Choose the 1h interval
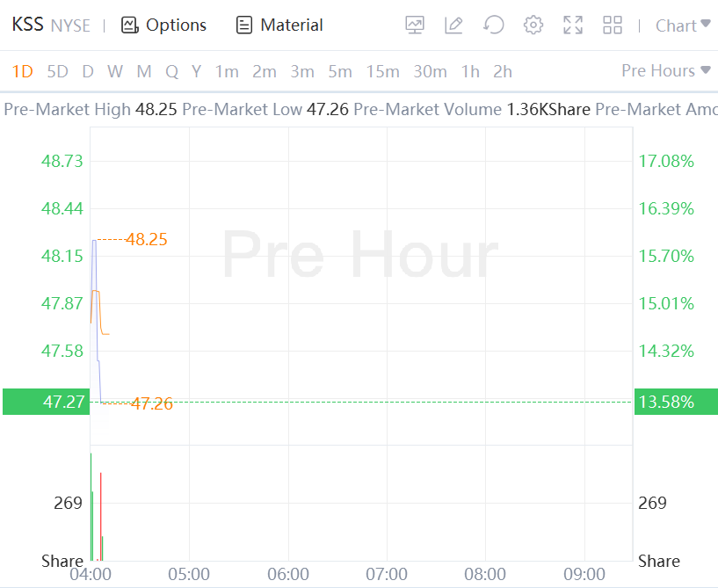Screen dimensions: 718x588 pyautogui.click(x=470, y=71)
